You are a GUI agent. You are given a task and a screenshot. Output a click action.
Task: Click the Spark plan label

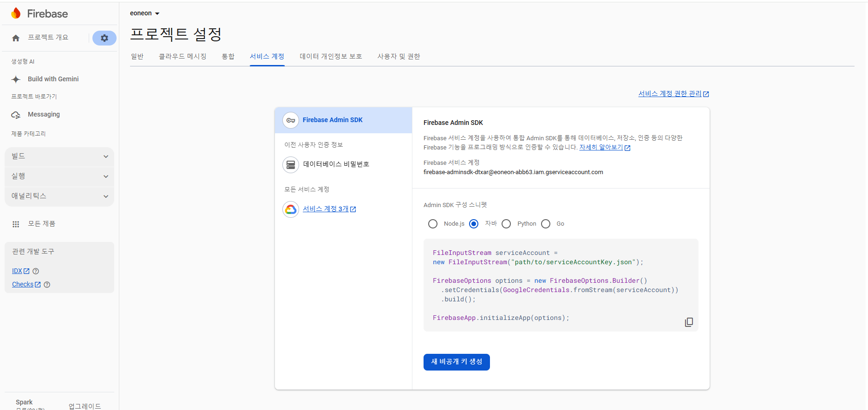tap(24, 402)
